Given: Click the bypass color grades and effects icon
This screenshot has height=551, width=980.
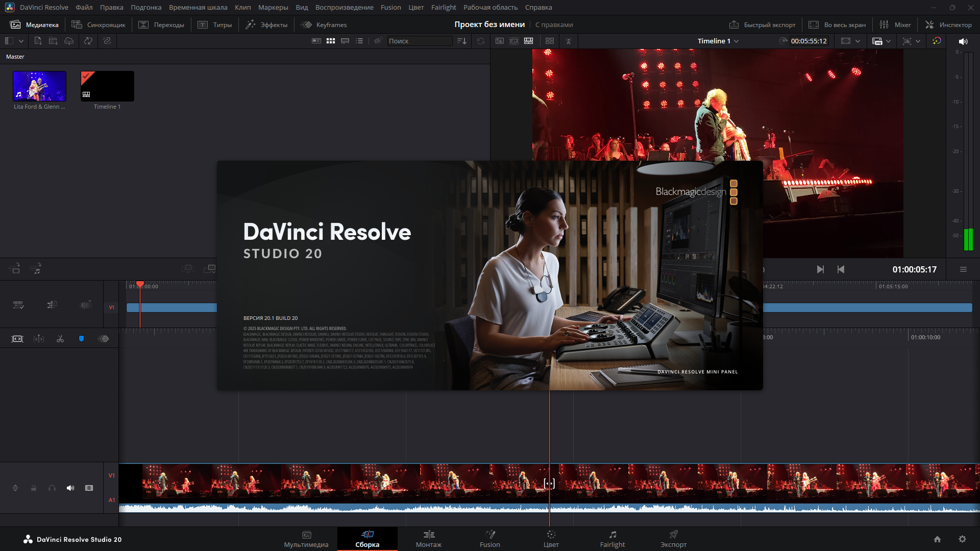Looking at the screenshot, I should coord(937,41).
